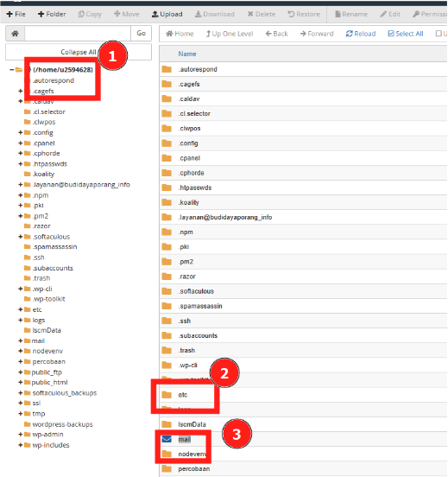This screenshot has height=477, width=448.
Task: Click the Move toolbar button
Action: (126, 15)
